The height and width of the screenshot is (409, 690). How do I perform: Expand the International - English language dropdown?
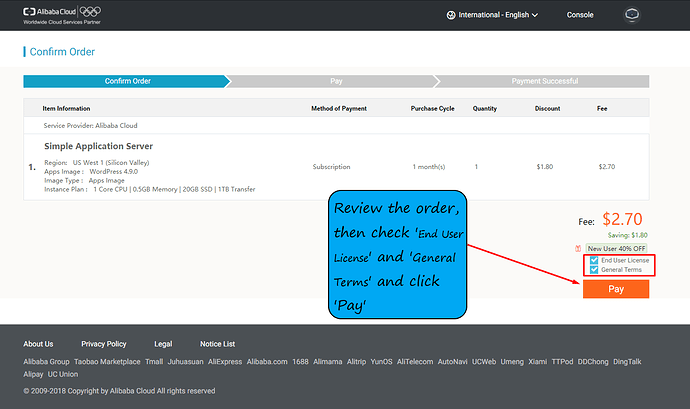[492, 15]
